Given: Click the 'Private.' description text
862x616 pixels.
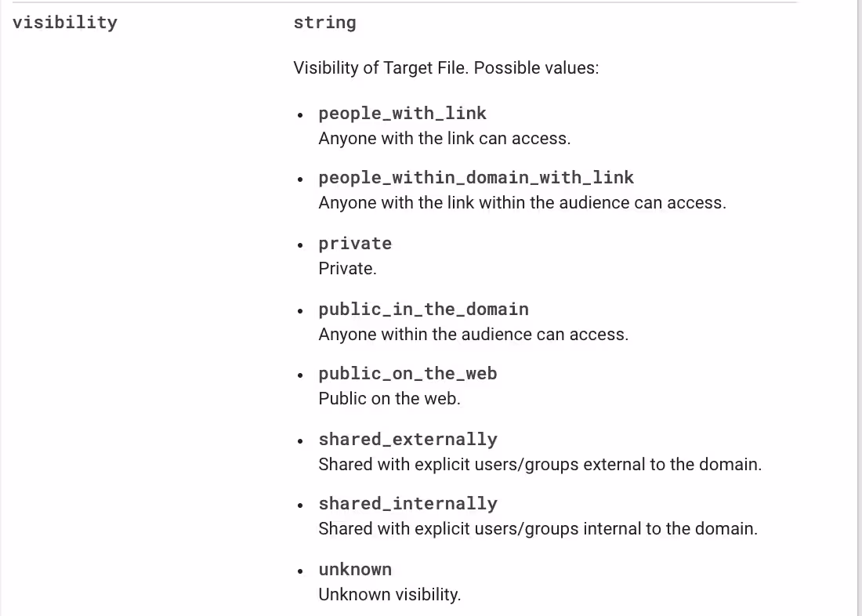Looking at the screenshot, I should (347, 269).
